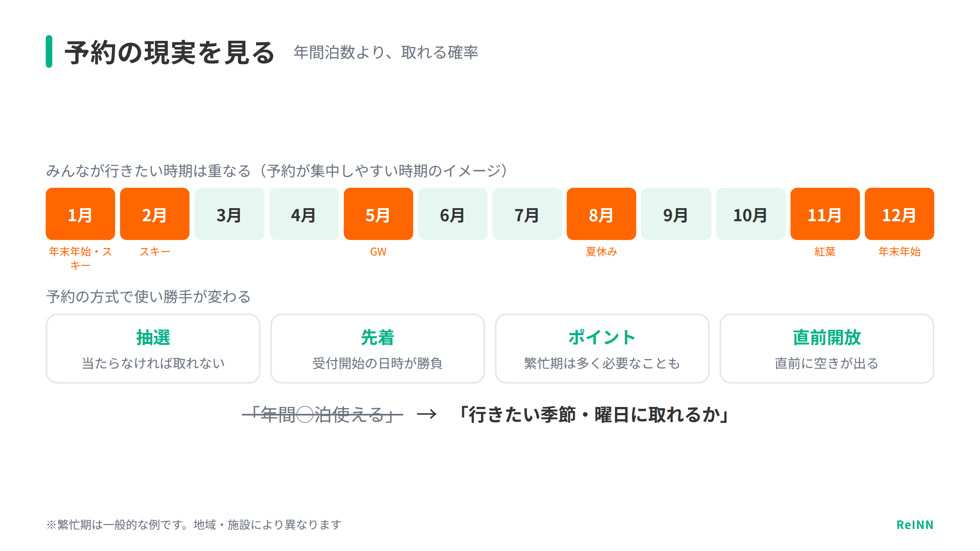This screenshot has width=980, height=551.
Task: Click the 夏休み label under 8月
Action: coord(601,252)
